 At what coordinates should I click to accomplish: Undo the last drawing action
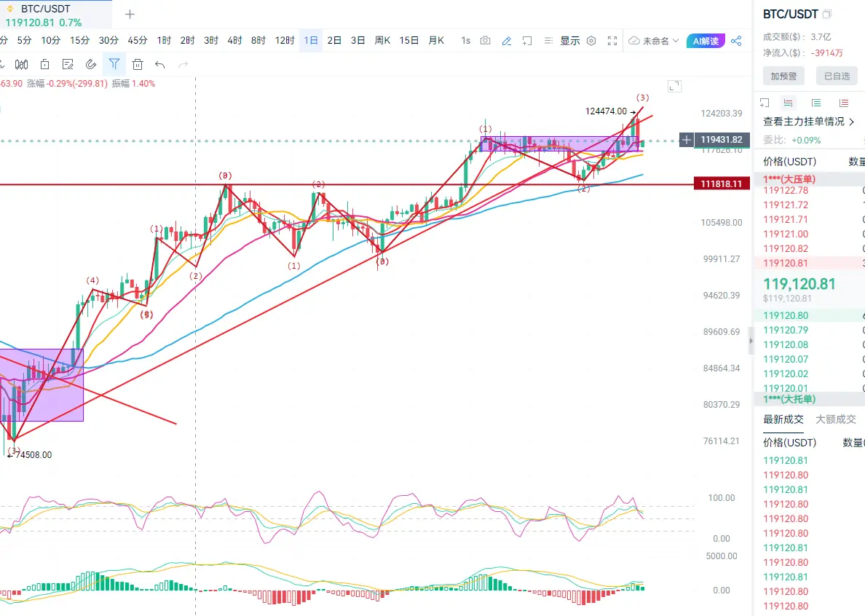pyautogui.click(x=160, y=65)
